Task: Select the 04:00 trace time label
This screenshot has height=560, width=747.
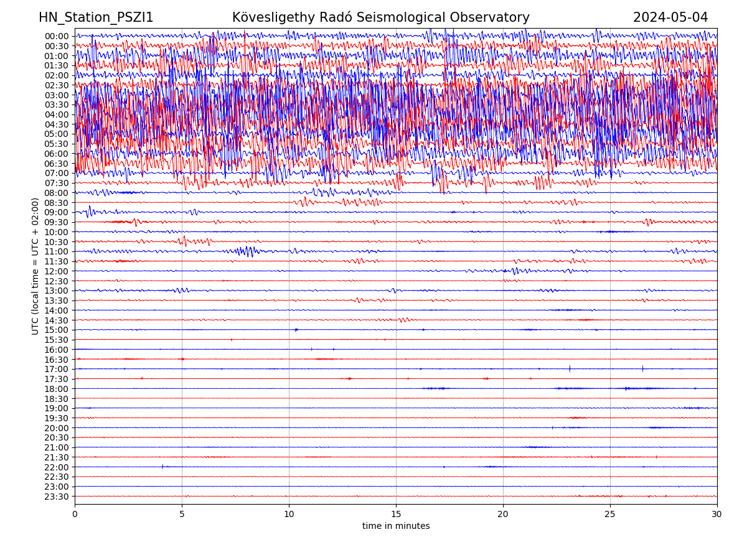Action: [57, 114]
